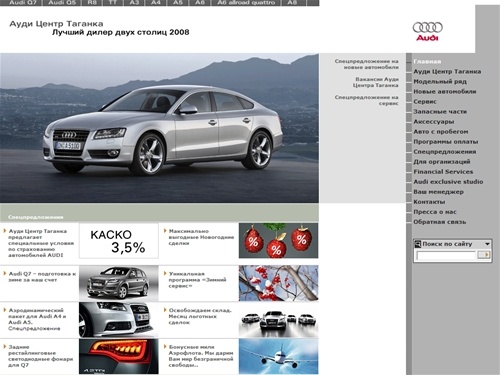
Task: Open Financial Services menu item
Action: (x=443, y=172)
